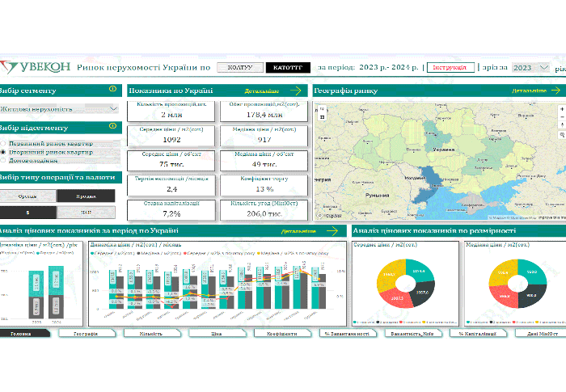Toggle КОАТУУ classification button

click(240, 68)
